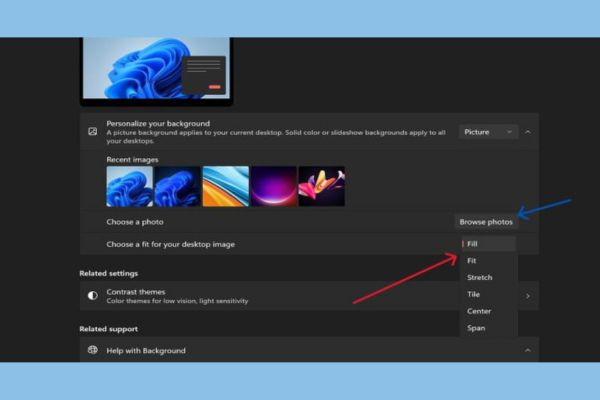This screenshot has height=400, width=600.
Task: Select the colorful flower recent image
Action: click(x=322, y=186)
